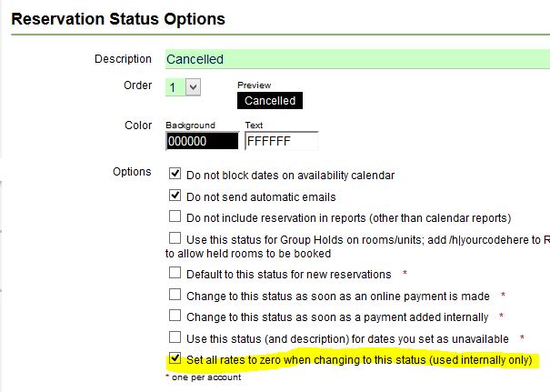Screen dimensions: 550x392
Task: Click the Text color field FFFFFF
Action: point(281,141)
